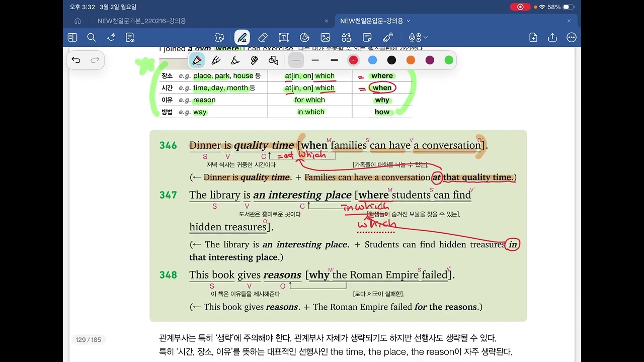Screen dimensions: 644x362
Task: Tap the sentence number 348
Action: [168, 275]
